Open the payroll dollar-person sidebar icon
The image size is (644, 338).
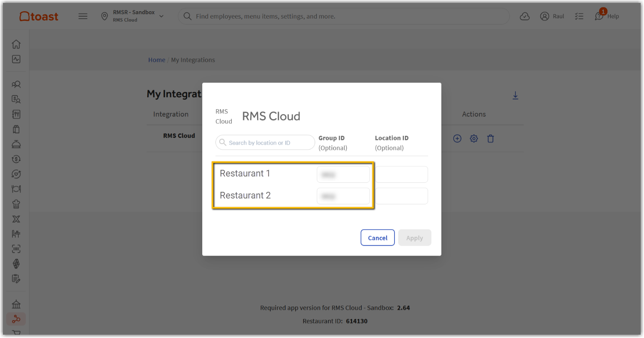coord(16,99)
